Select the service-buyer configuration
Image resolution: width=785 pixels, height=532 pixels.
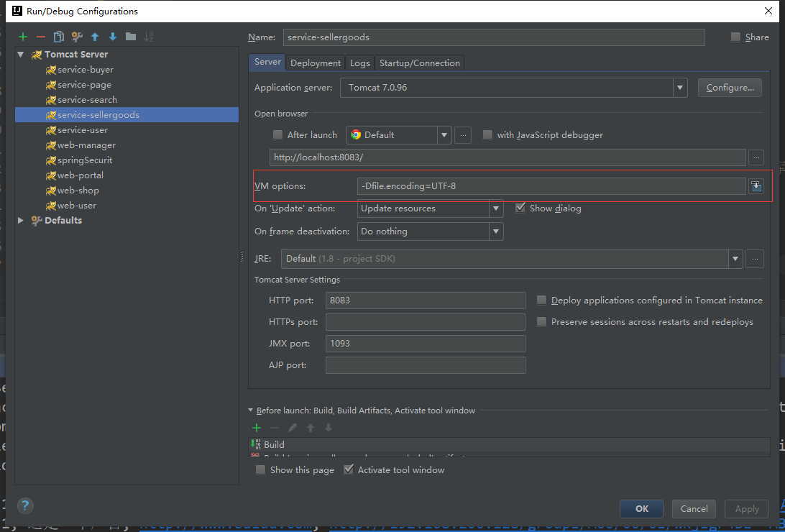(x=85, y=70)
